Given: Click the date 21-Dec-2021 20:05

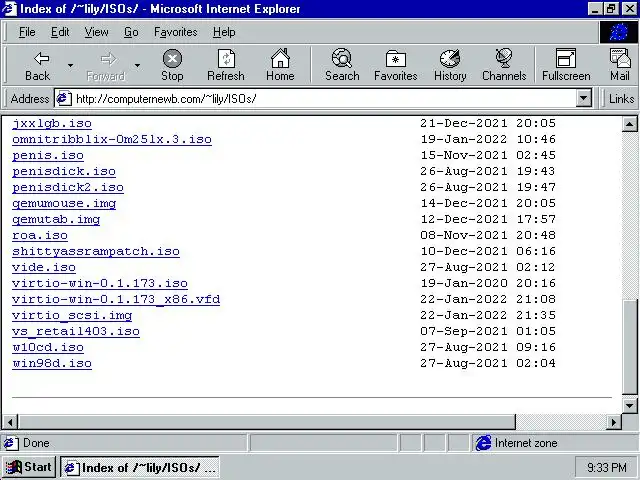Looking at the screenshot, I should coord(488,123).
